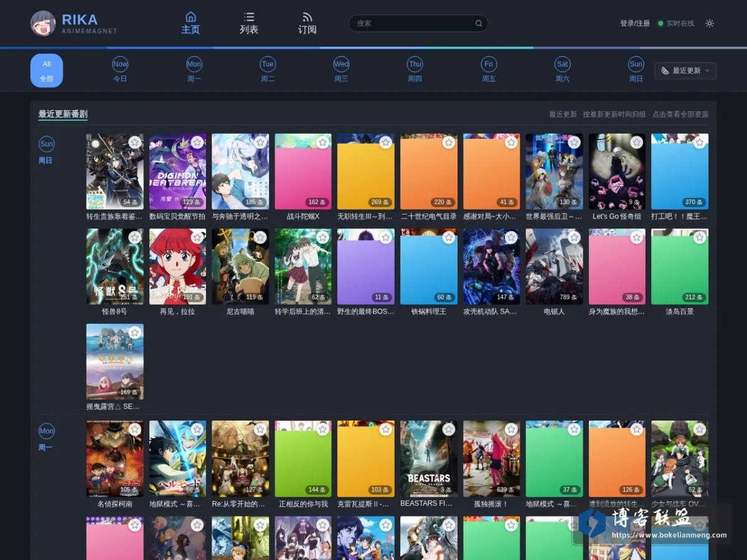
Task: Select the Now 今日 filter
Action: [120, 70]
